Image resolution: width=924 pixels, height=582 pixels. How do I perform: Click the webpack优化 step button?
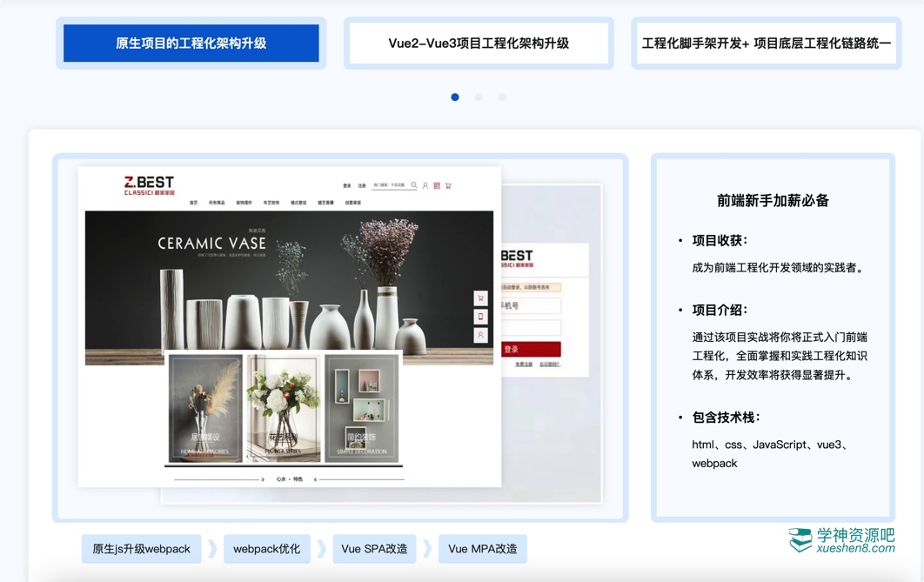tap(266, 549)
